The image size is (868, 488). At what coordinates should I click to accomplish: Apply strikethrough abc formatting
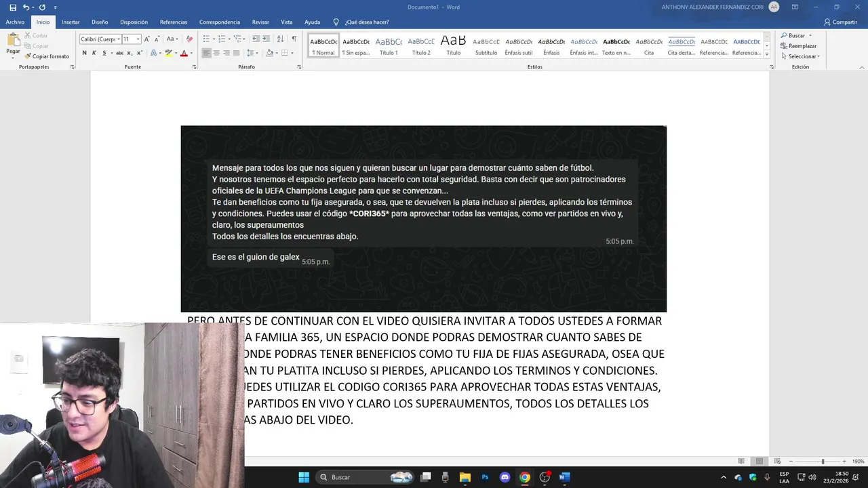click(x=119, y=53)
